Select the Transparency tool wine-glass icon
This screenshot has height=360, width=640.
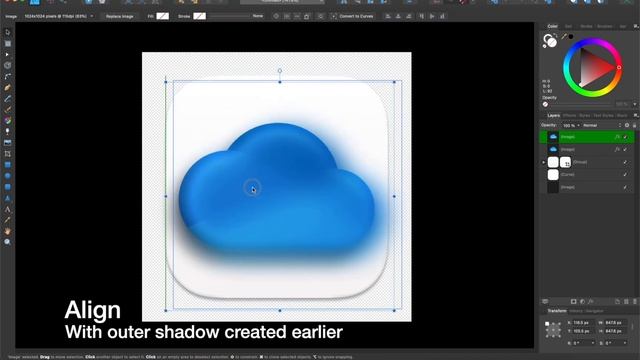pyautogui.click(x=7, y=131)
